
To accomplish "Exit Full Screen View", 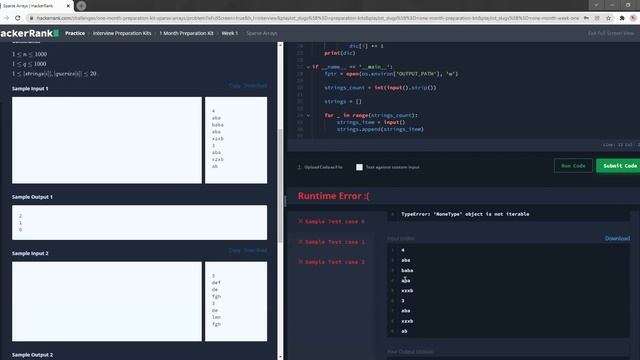I will [x=611, y=33].
